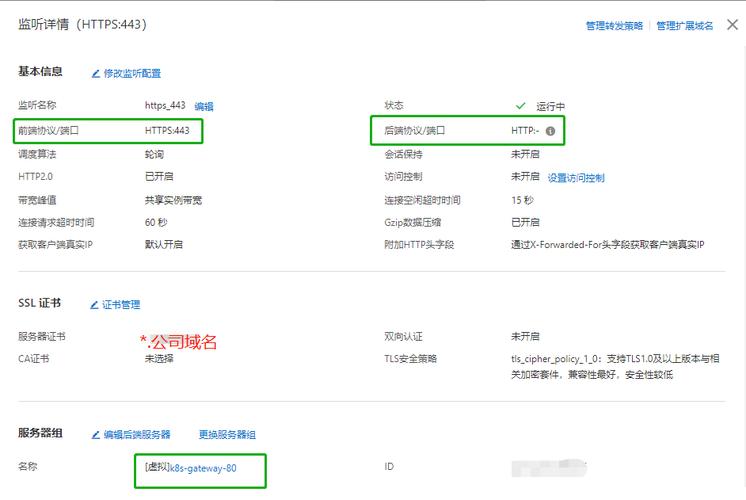Screen dimensions: 746x500
Task: Select 运行中 status text
Action: pyautogui.click(x=550, y=107)
